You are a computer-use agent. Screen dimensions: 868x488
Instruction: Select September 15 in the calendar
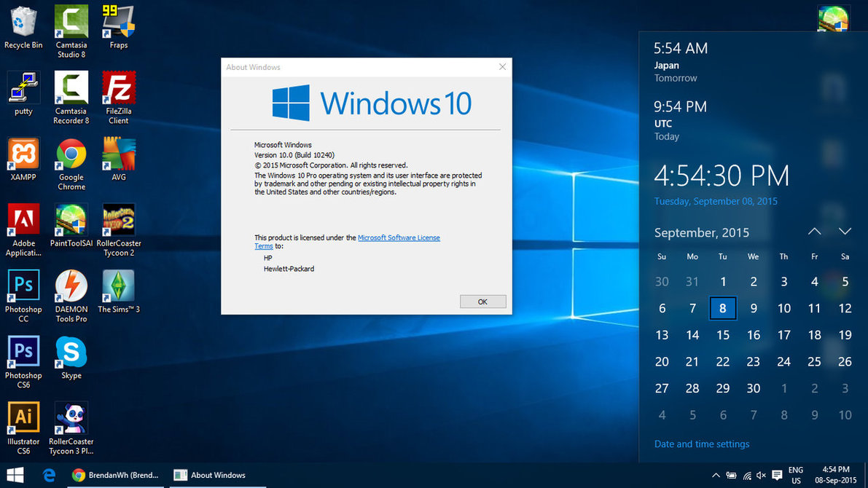pyautogui.click(x=722, y=335)
